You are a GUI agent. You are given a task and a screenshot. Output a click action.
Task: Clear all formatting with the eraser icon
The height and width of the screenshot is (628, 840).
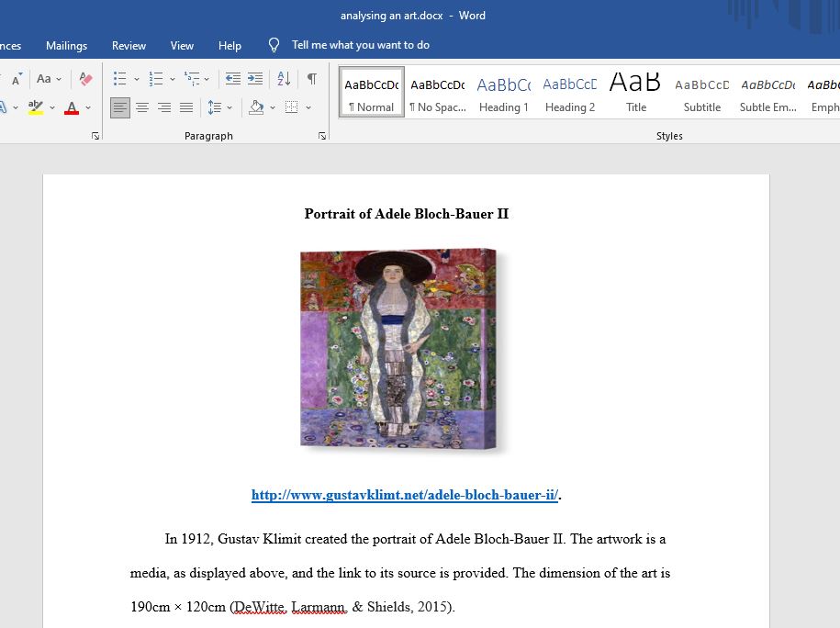click(x=85, y=79)
